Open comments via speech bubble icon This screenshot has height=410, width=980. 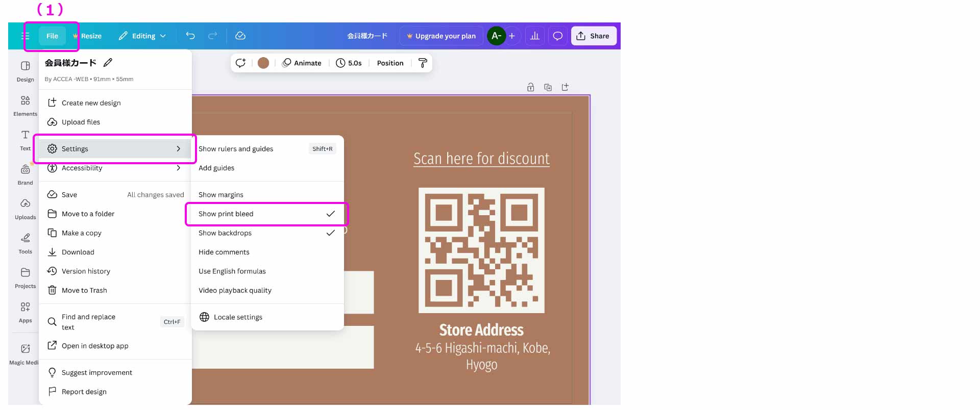pos(558,36)
